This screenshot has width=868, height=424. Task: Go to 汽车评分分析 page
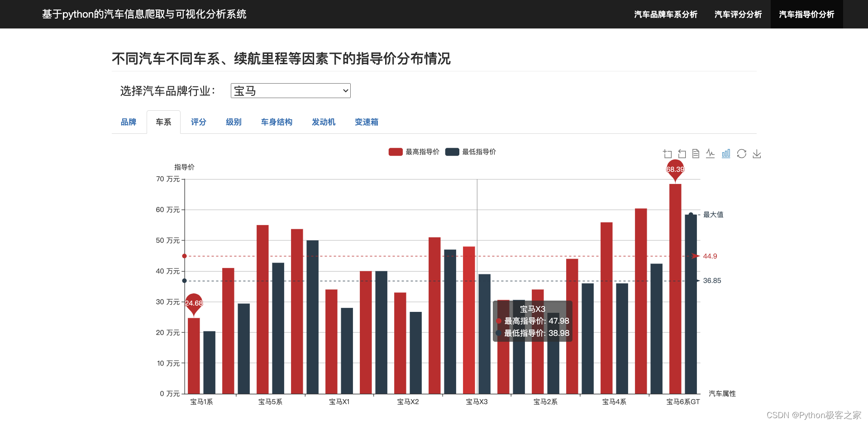tap(738, 14)
